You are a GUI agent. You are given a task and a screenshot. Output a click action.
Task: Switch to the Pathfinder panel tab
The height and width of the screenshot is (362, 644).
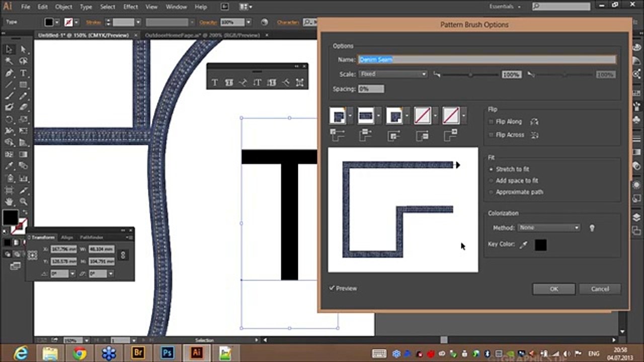92,237
